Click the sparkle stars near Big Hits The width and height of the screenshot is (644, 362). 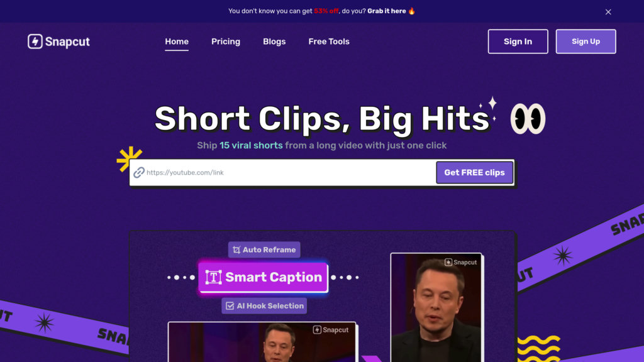(489, 108)
